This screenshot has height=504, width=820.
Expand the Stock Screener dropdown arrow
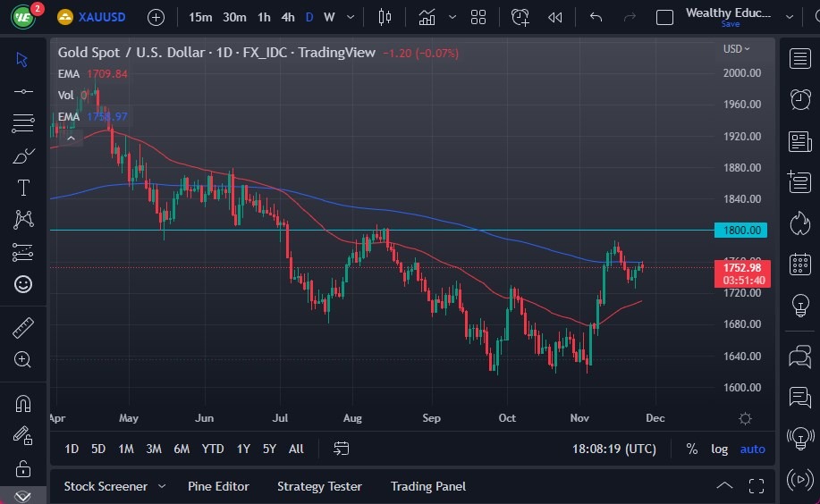coord(162,486)
